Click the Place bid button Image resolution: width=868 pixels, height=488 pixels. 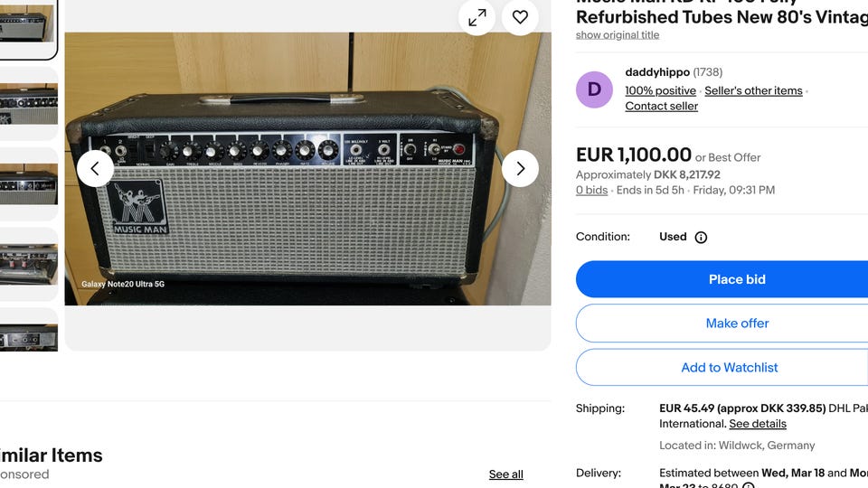tap(737, 279)
